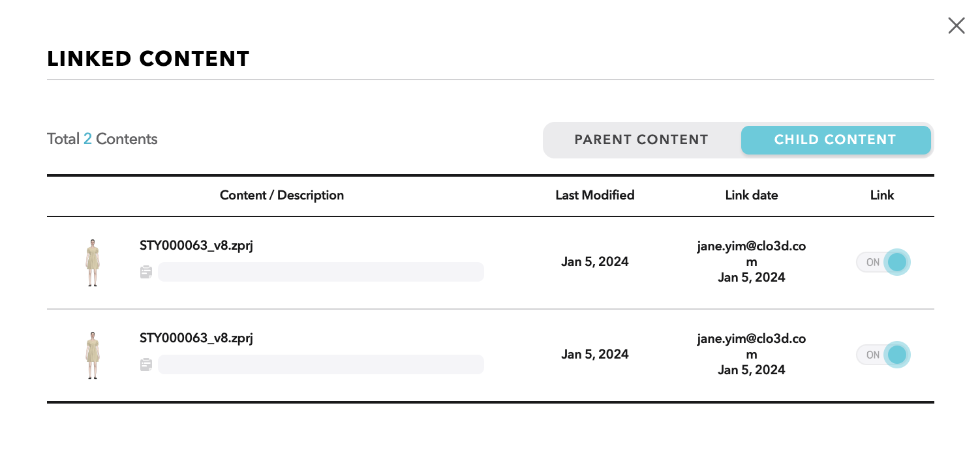Open the second dress garment thumbnail
980x459 pixels.
tap(93, 355)
